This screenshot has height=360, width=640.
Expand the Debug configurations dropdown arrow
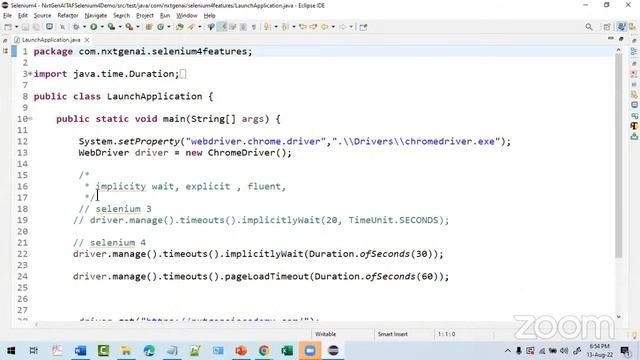click(84, 27)
